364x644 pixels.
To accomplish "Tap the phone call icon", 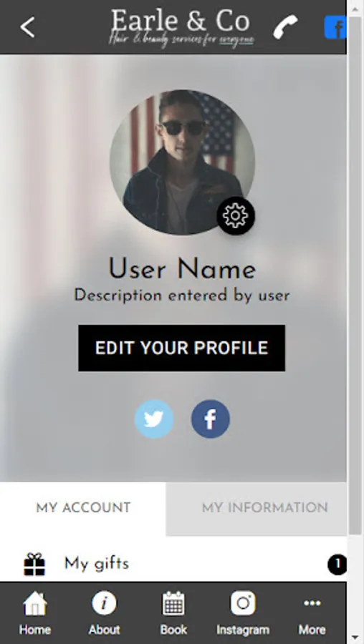I will click(x=285, y=27).
